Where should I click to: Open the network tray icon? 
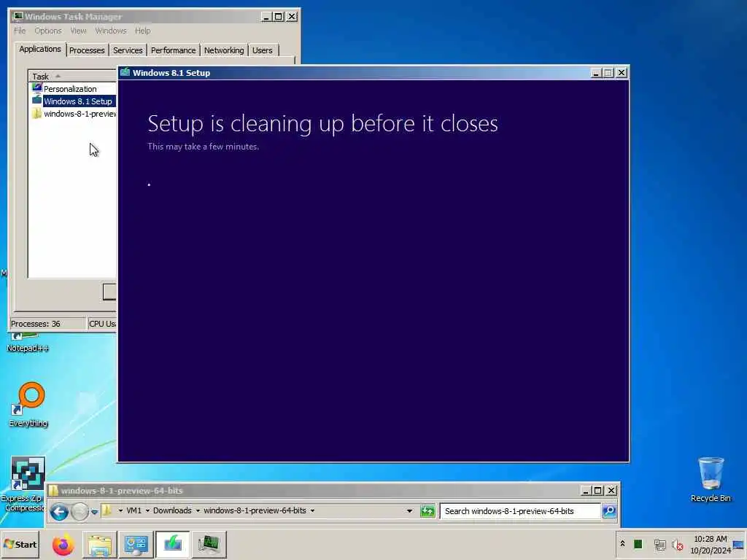(659, 544)
